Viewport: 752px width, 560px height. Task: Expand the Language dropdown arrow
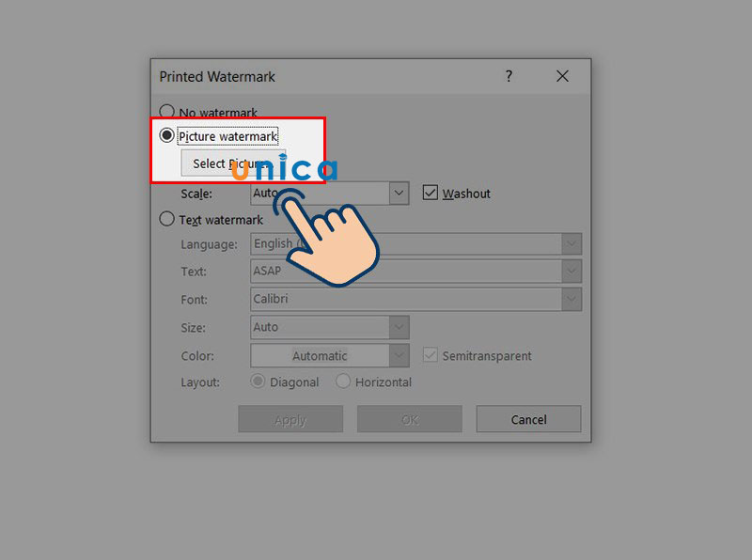(x=572, y=244)
